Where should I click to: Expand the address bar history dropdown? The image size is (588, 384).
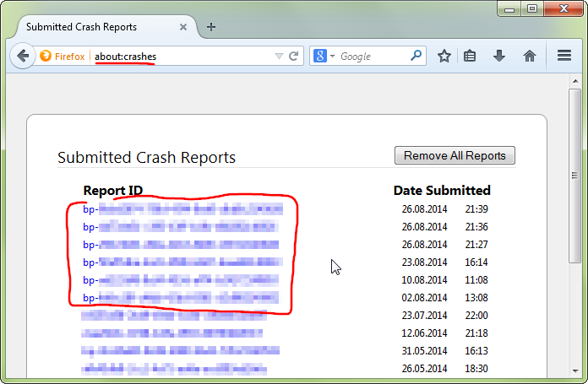tap(279, 57)
